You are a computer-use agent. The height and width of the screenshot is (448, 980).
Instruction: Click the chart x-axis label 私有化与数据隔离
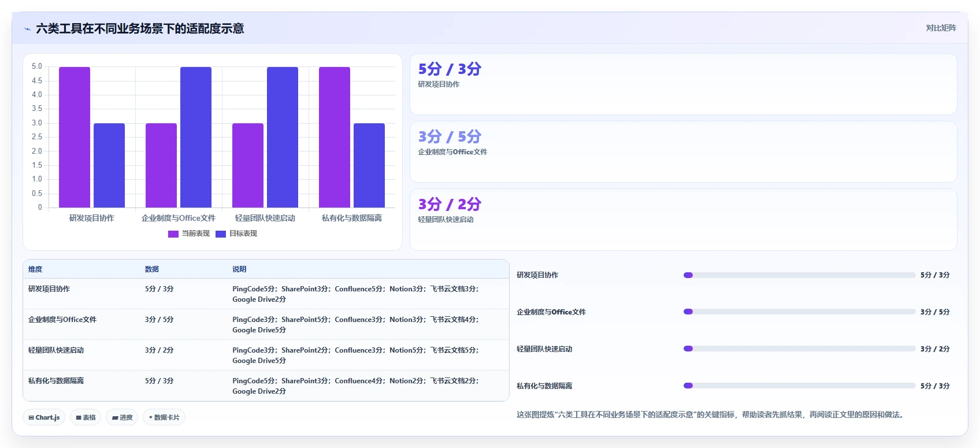tap(352, 218)
